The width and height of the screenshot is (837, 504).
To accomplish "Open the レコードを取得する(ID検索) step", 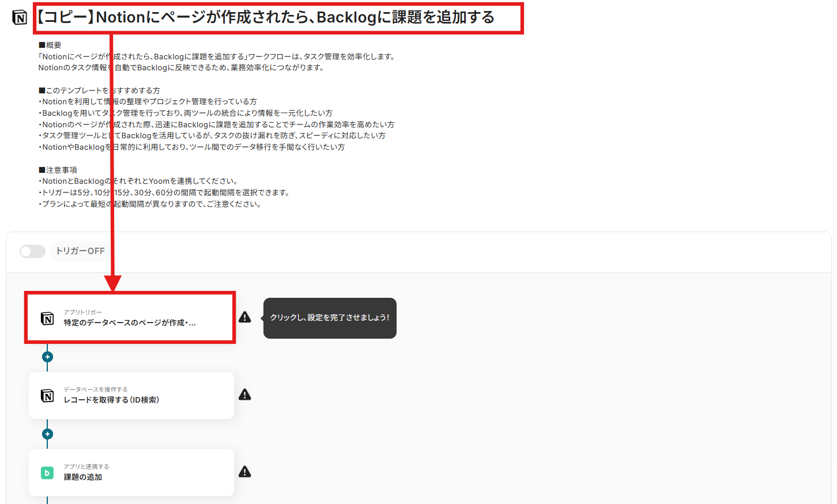I will point(131,395).
